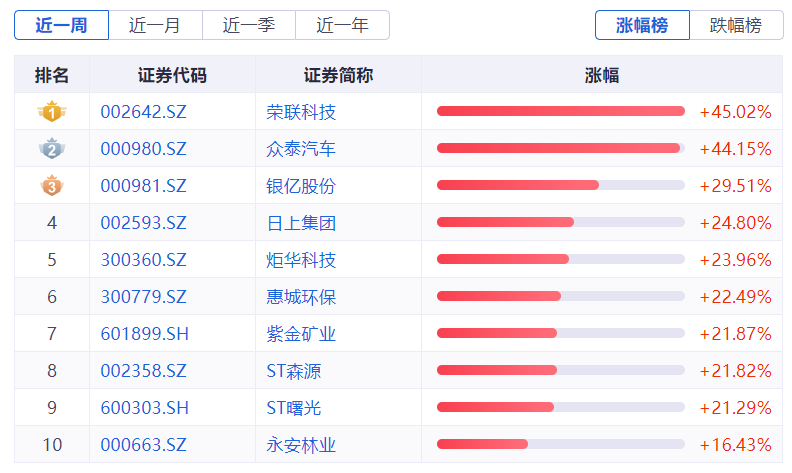Open stock code 000980.SZ
The image size is (792, 473).
coord(143,149)
